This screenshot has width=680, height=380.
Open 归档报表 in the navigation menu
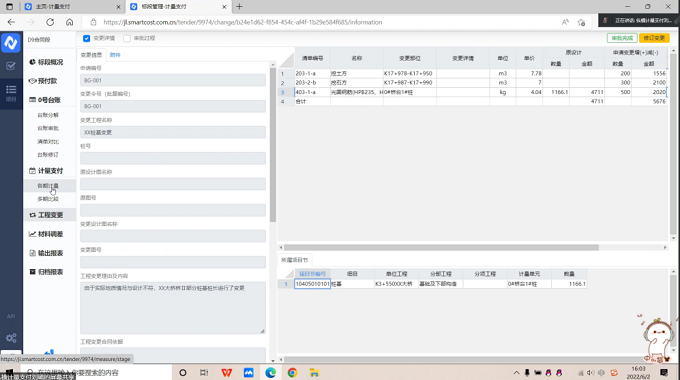point(46,272)
